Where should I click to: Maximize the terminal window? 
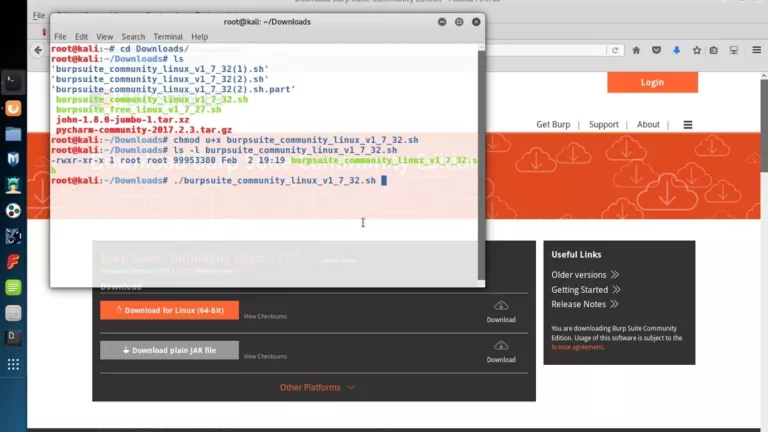click(459, 22)
